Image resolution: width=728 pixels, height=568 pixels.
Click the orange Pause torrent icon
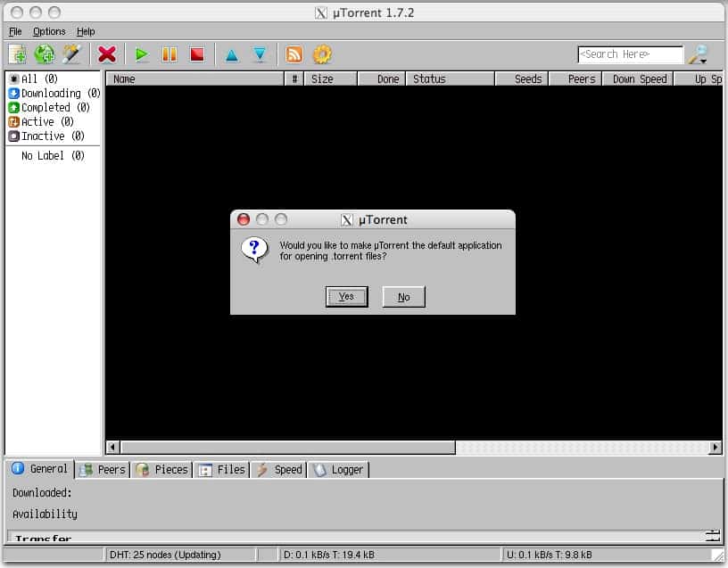tap(170, 54)
